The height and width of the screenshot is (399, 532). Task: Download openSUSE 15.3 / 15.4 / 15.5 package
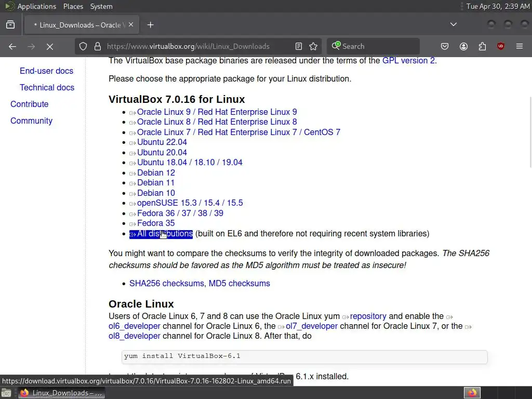[190, 203]
